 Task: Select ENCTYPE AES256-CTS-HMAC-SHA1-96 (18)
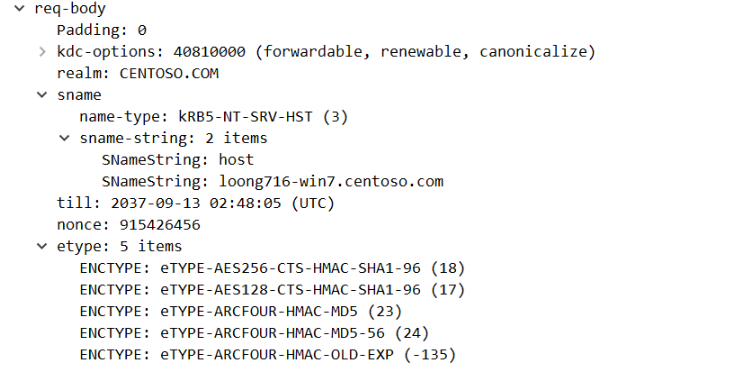272,268
